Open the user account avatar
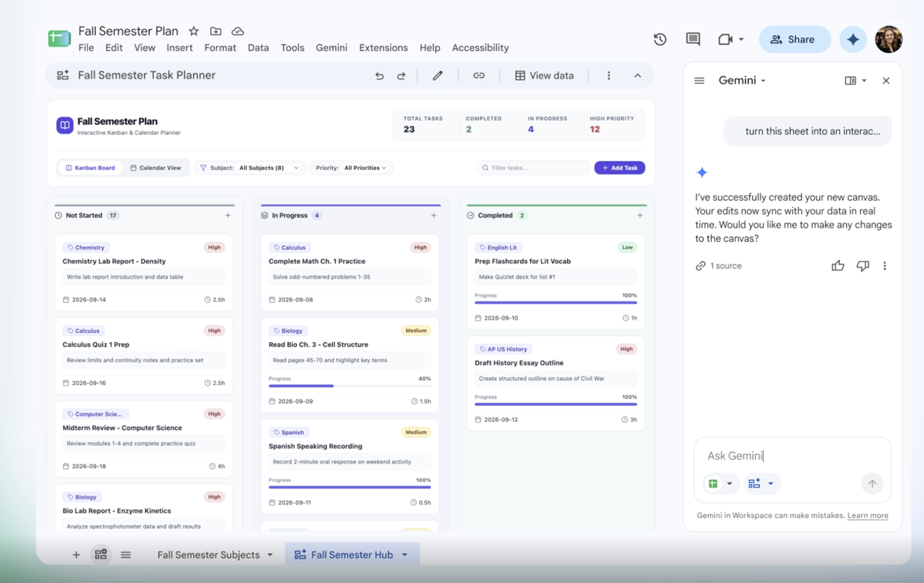The height and width of the screenshot is (583, 924). click(x=889, y=39)
